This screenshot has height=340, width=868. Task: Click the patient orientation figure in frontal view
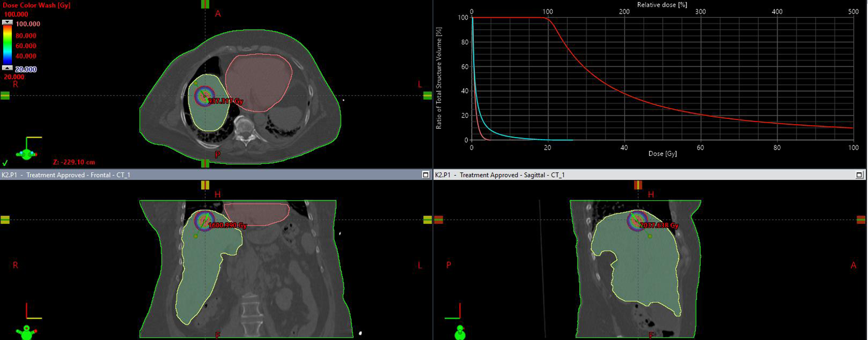pyautogui.click(x=26, y=332)
